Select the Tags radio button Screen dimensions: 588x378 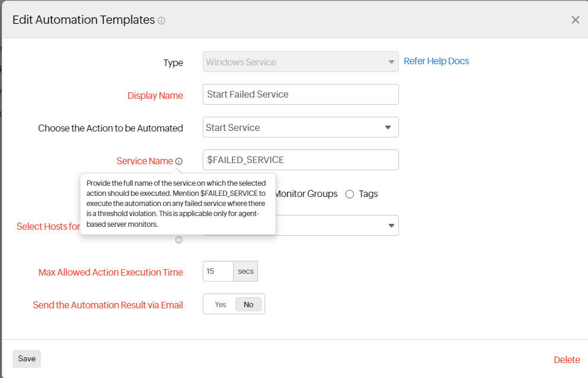(350, 194)
